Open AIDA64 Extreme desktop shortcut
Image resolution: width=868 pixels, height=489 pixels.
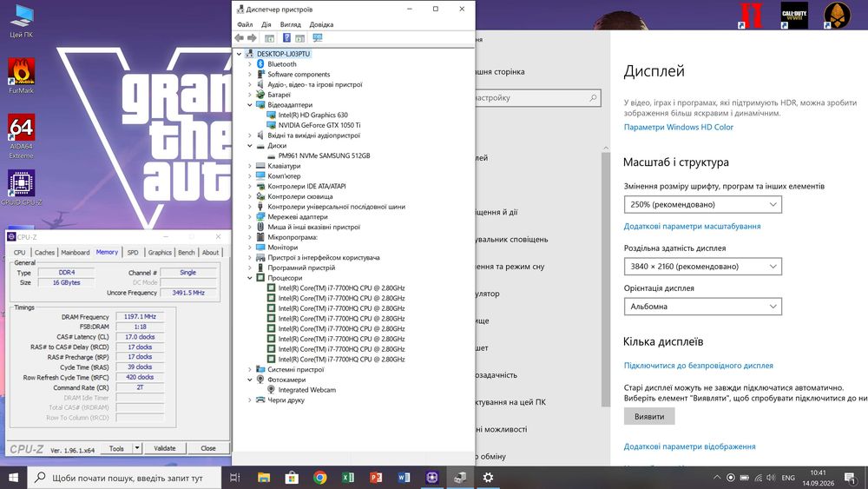click(x=21, y=136)
